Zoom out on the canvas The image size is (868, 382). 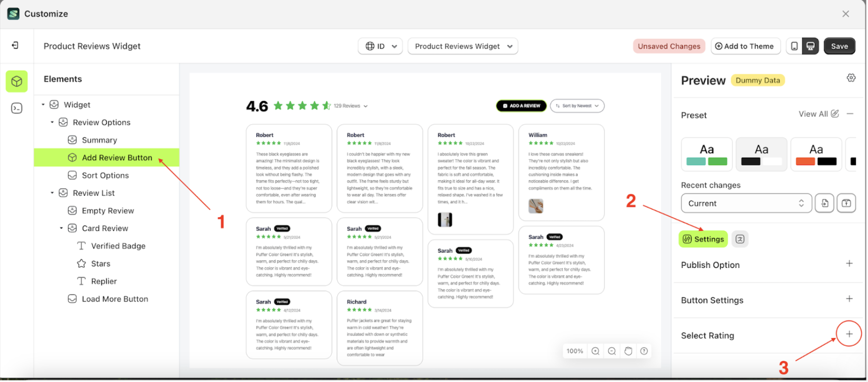[x=612, y=351]
